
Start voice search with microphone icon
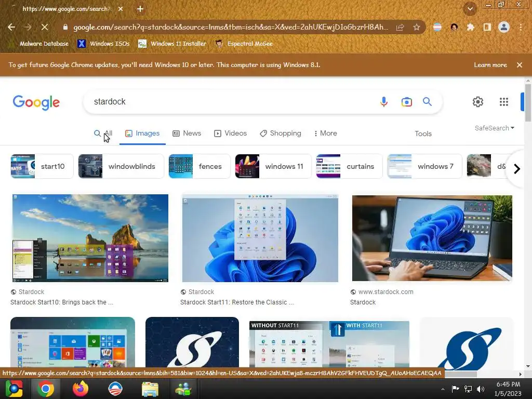384,102
